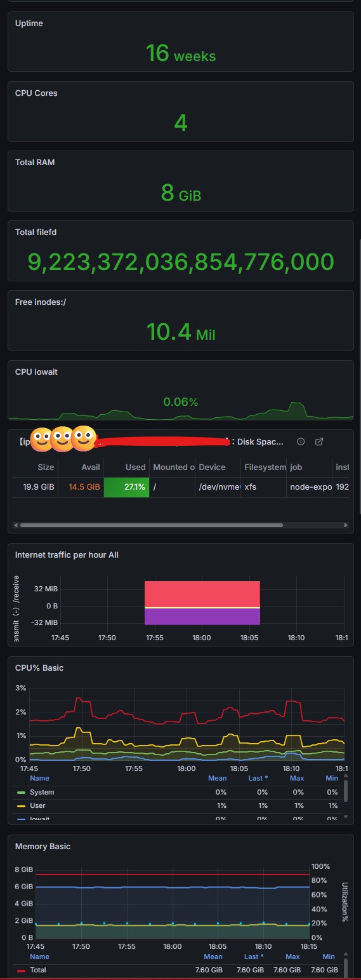The image size is (361, 980).
Task: Sort CPU legend by Min column
Action: (x=332, y=778)
